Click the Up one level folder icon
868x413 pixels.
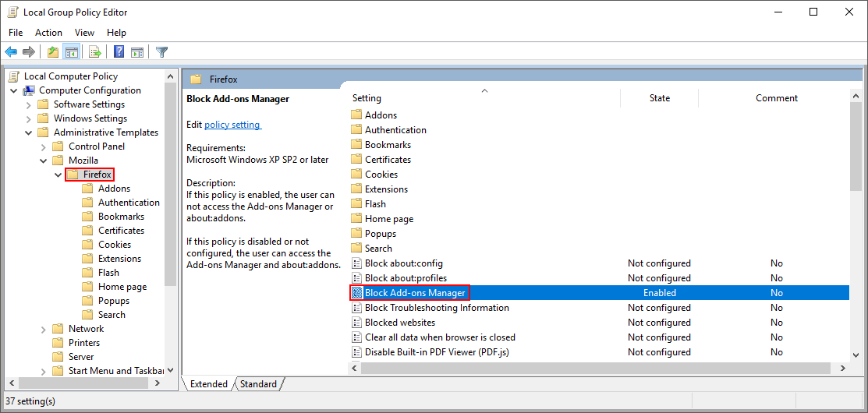click(x=53, y=52)
